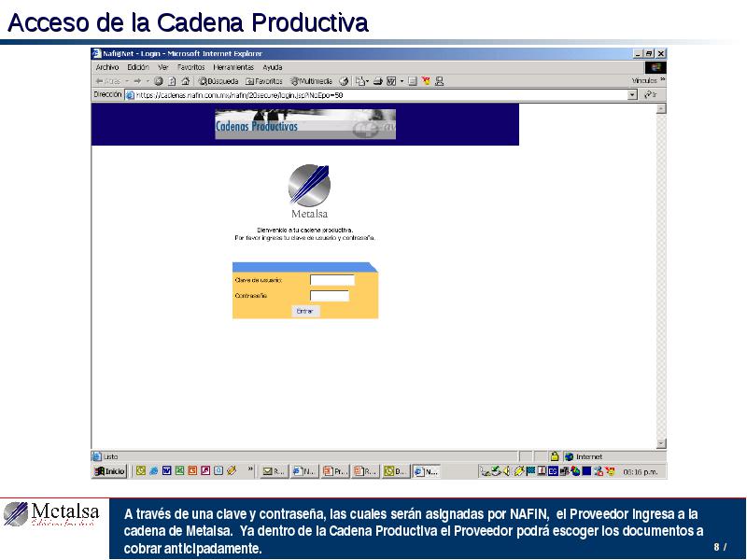Click the Internet Explorer quick launch icon
This screenshot has height=560, width=747.
pyautogui.click(x=153, y=471)
